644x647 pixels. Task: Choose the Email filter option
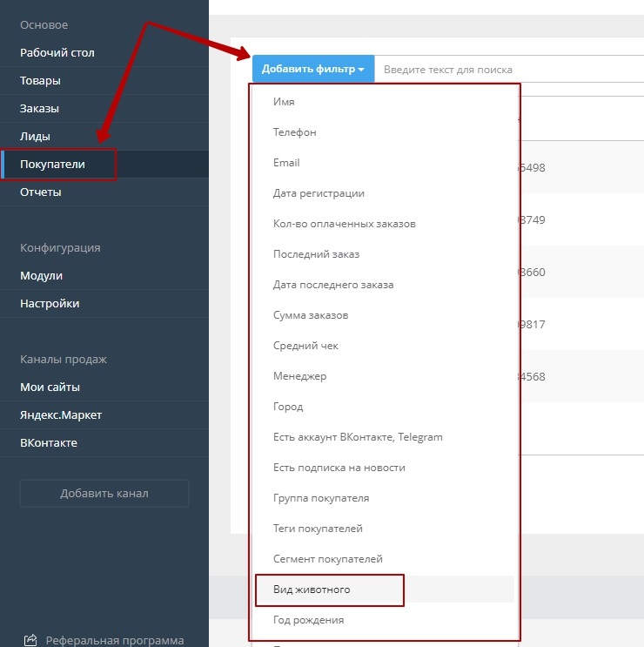pos(286,163)
